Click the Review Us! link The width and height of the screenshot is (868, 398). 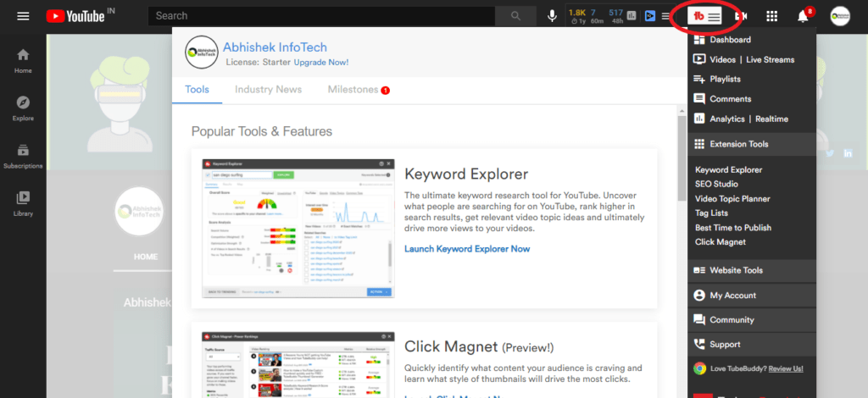click(786, 368)
